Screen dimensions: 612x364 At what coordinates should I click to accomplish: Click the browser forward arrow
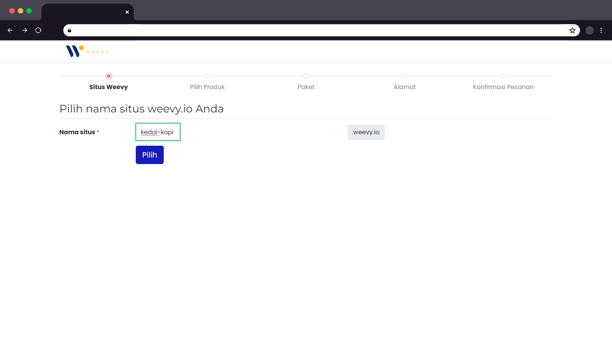24,30
